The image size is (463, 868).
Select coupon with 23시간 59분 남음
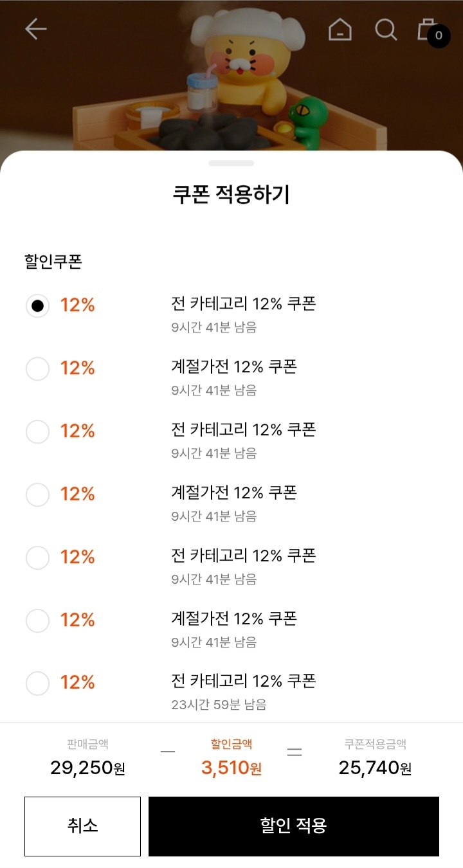37,683
